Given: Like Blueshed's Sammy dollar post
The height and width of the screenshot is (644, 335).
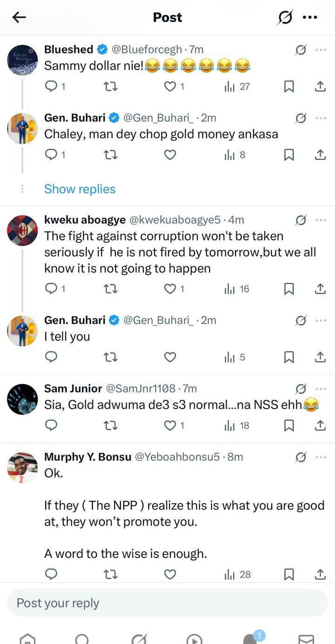Looking at the screenshot, I should pos(170,86).
